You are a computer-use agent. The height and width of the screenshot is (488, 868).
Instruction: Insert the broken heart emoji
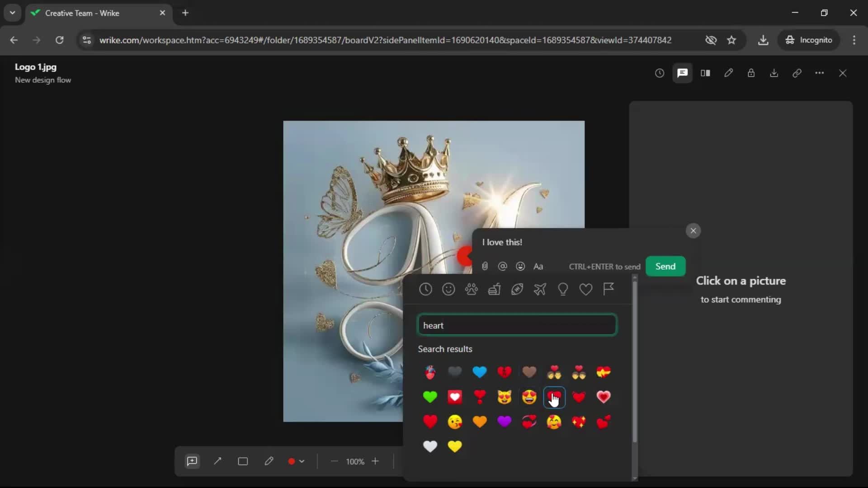pyautogui.click(x=505, y=372)
